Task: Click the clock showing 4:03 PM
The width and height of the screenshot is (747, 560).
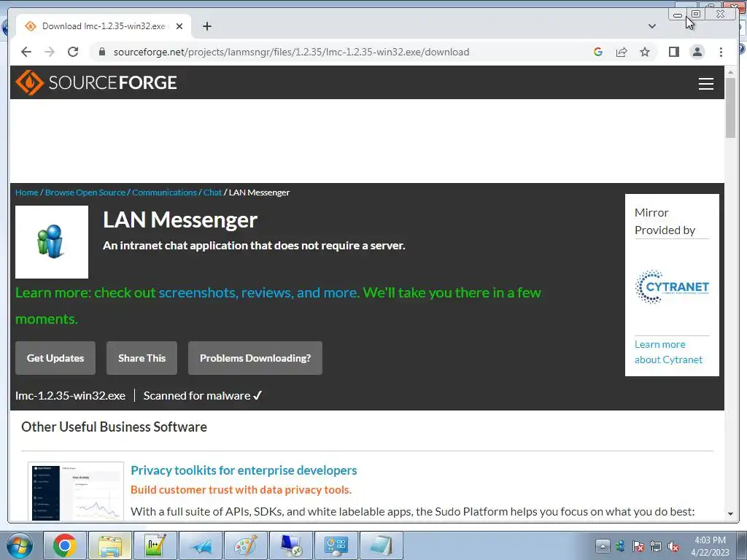Action: 710,546
